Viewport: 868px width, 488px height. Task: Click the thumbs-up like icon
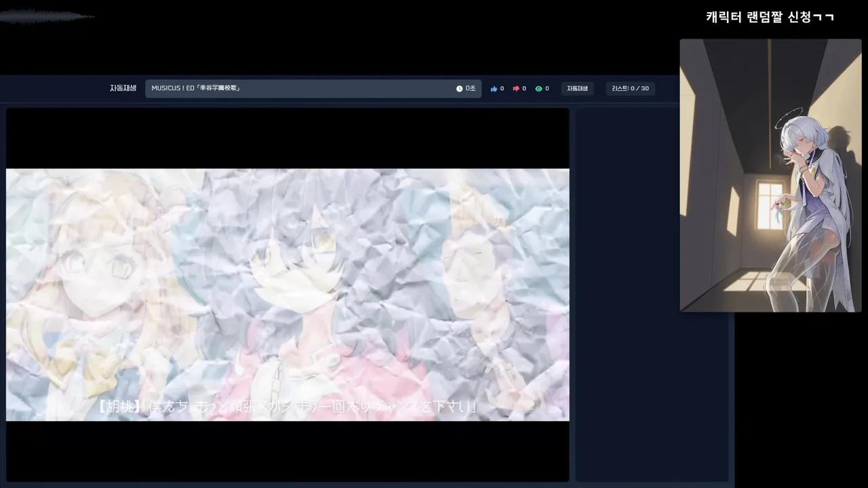coord(494,89)
